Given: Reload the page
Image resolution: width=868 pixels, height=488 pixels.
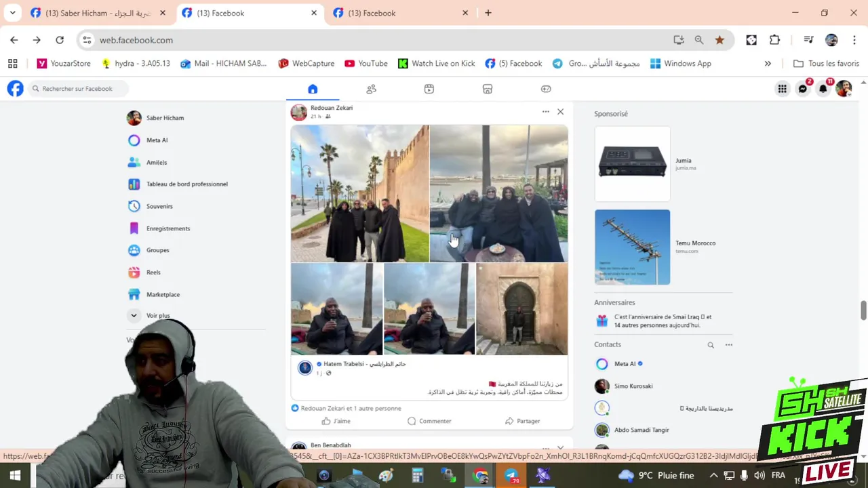Looking at the screenshot, I should pos(60,40).
